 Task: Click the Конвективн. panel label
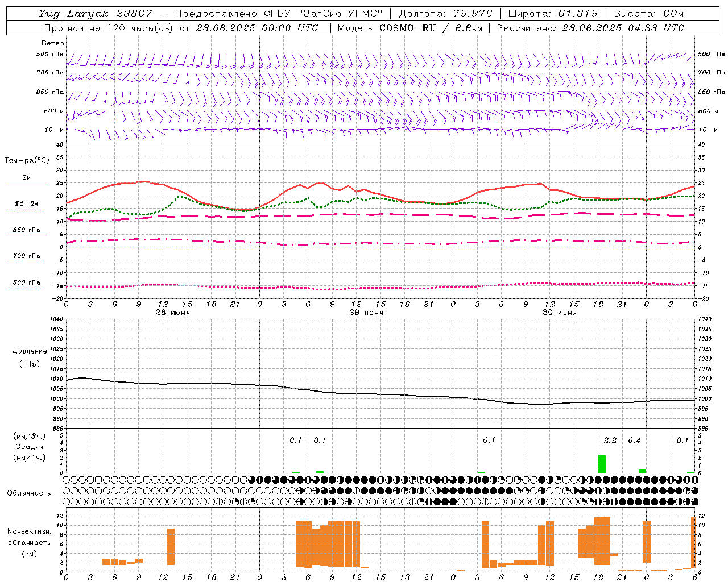30,531
